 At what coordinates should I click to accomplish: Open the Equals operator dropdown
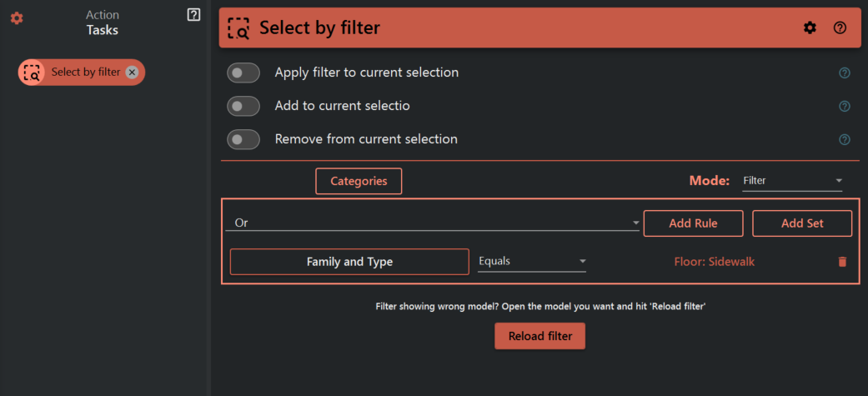532,262
